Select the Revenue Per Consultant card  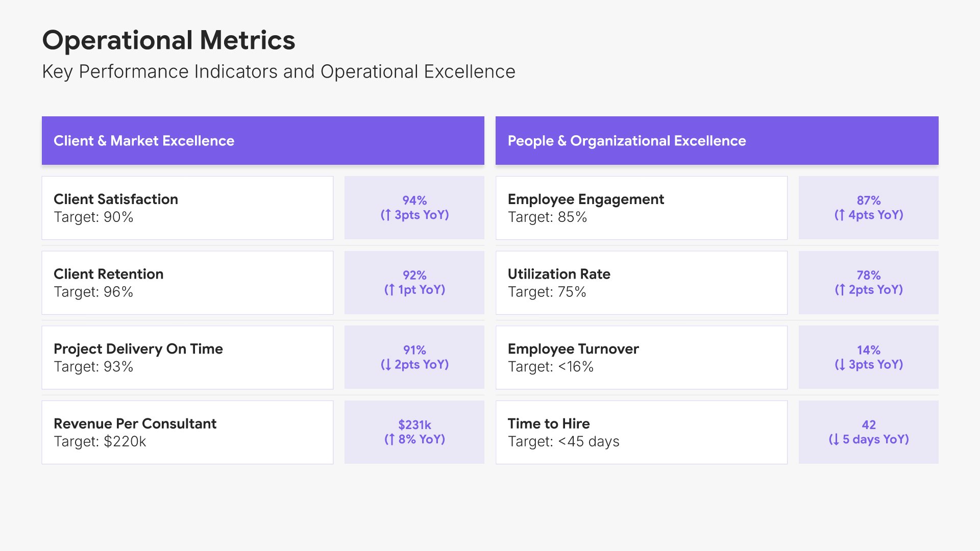point(187,432)
